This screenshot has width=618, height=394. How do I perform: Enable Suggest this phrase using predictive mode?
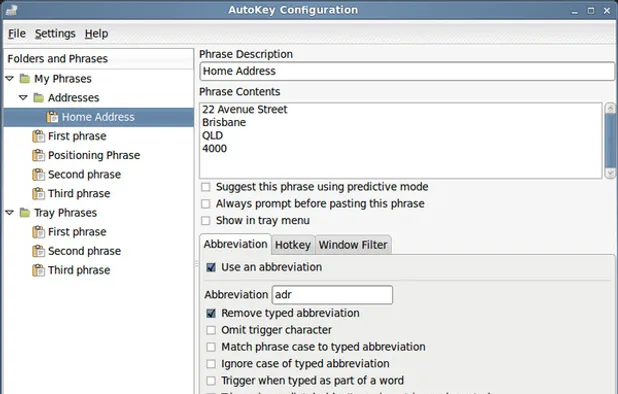pos(206,187)
